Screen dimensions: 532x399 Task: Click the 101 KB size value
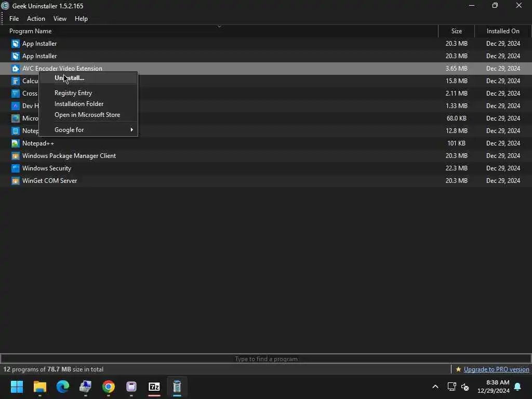[x=456, y=143]
